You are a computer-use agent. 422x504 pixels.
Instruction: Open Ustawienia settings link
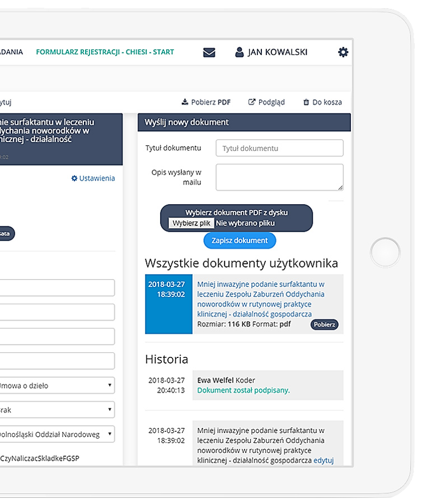pyautogui.click(x=93, y=178)
